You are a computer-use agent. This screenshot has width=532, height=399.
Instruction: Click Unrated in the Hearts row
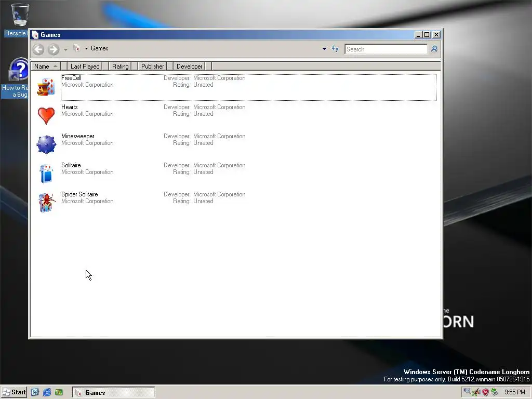click(203, 114)
